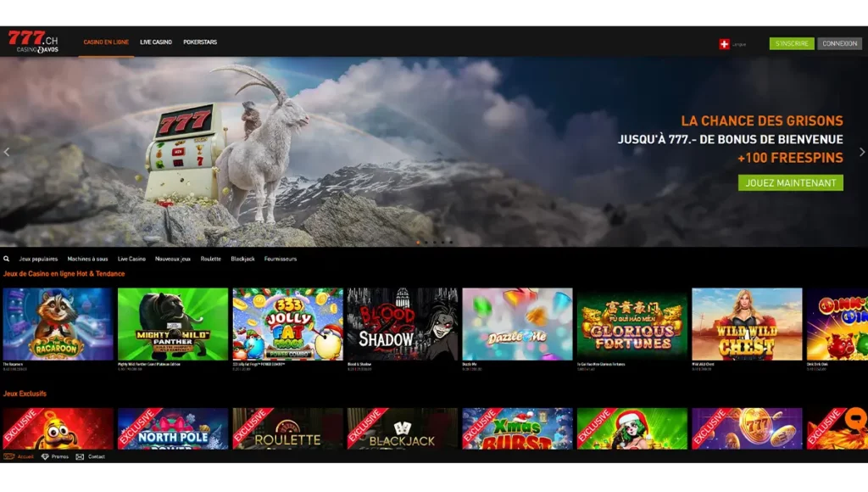This screenshot has height=492, width=868.
Task: Select the Casino en ligne tab
Action: 106,42
